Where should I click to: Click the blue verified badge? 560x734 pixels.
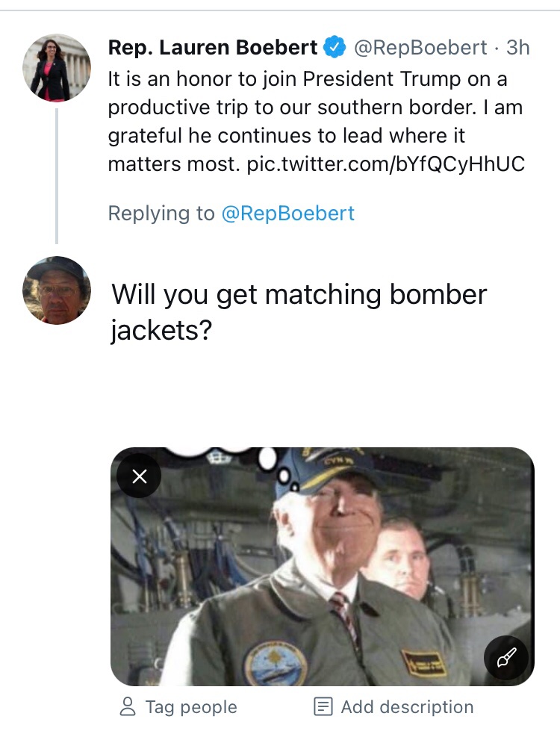click(x=334, y=48)
